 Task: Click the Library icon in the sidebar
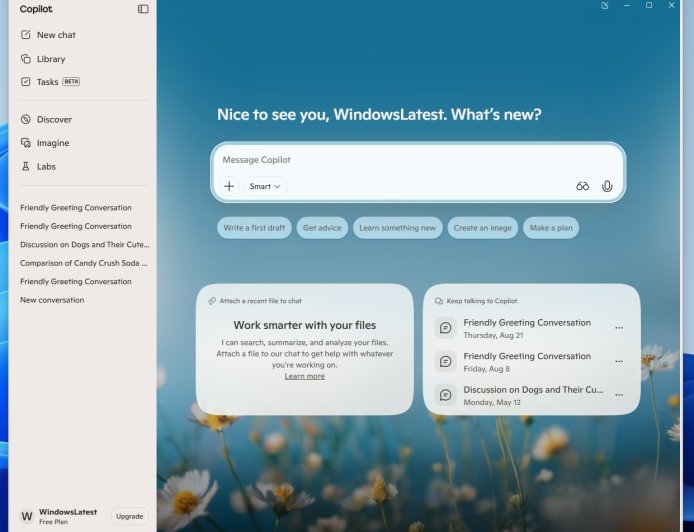tap(26, 58)
